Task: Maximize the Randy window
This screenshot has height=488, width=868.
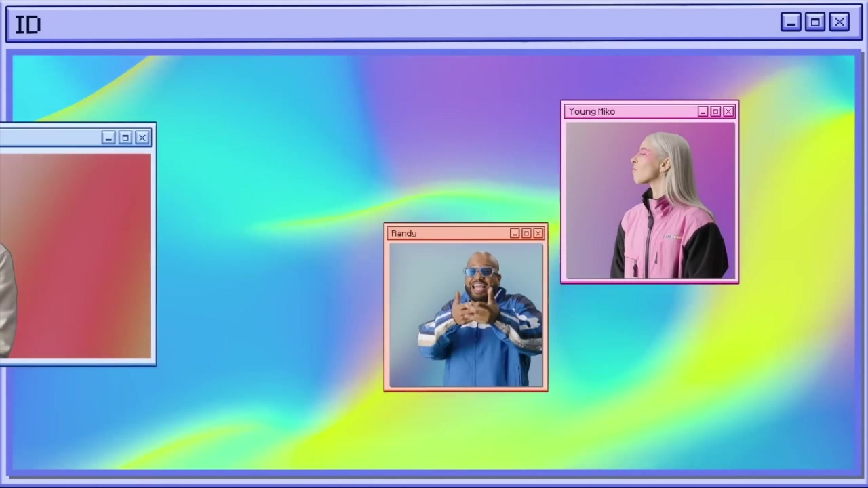Action: (x=526, y=233)
